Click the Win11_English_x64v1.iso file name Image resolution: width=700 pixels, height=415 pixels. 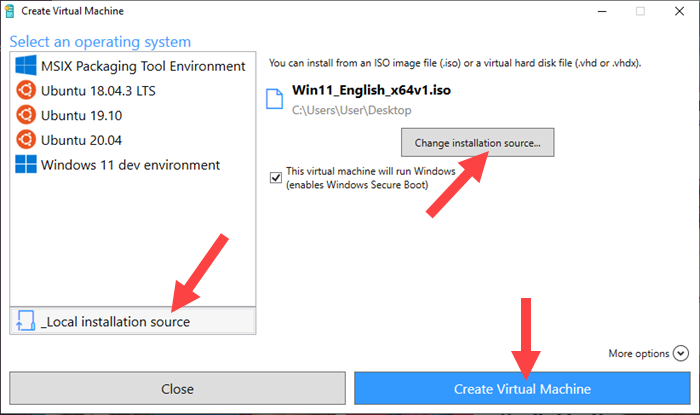[x=371, y=90]
